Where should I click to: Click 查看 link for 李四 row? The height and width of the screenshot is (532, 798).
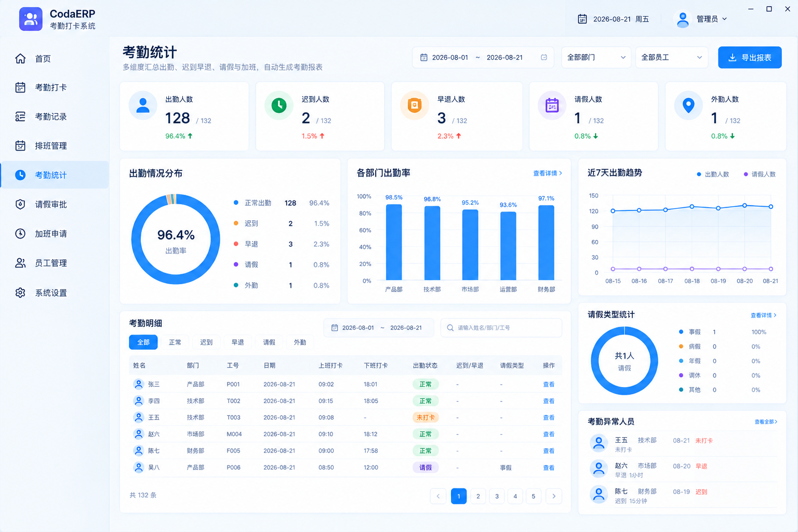(549, 401)
